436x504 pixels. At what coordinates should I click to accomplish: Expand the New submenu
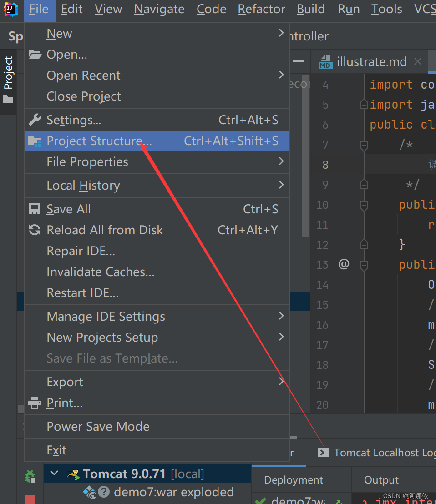[x=157, y=33]
